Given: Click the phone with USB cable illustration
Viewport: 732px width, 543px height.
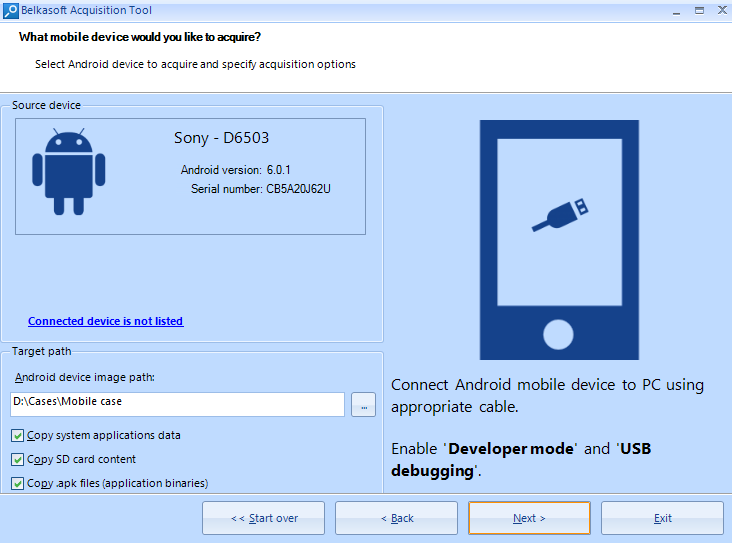Looking at the screenshot, I should [559, 240].
